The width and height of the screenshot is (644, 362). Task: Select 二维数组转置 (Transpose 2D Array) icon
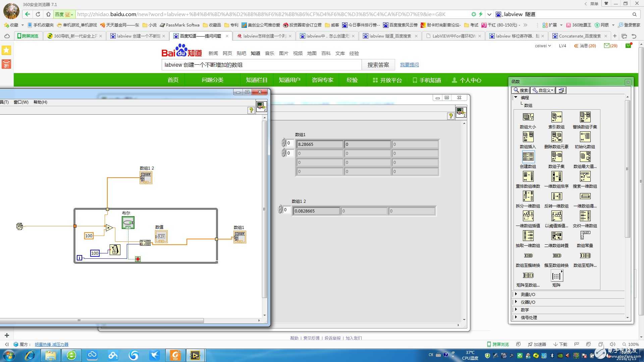tap(556, 236)
